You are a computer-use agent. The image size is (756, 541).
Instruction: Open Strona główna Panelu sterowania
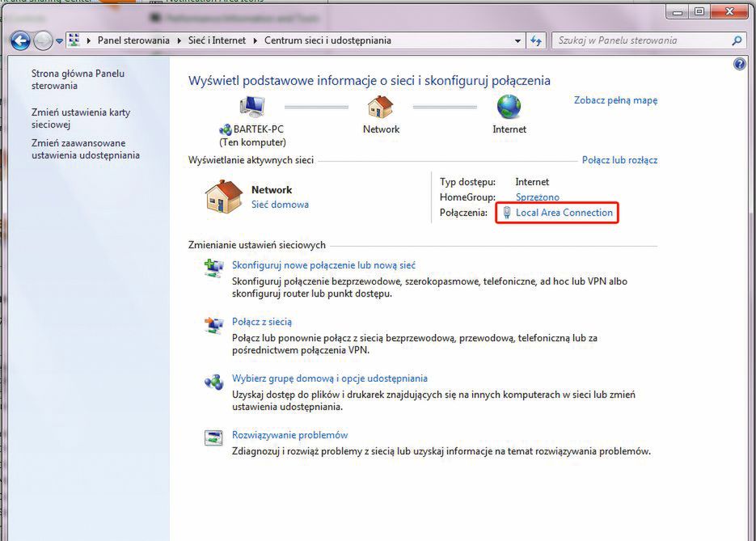(x=78, y=79)
